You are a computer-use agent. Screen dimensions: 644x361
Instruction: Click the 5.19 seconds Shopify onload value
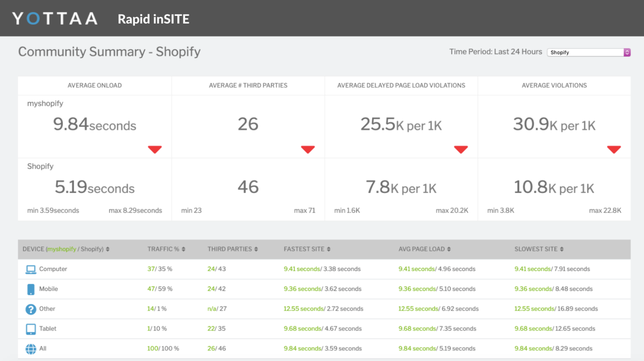[95, 187]
